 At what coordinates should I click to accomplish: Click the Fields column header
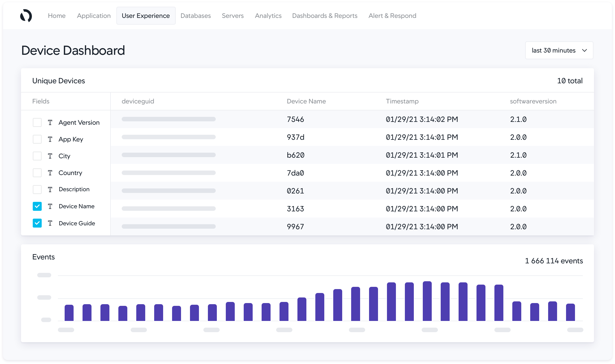41,101
